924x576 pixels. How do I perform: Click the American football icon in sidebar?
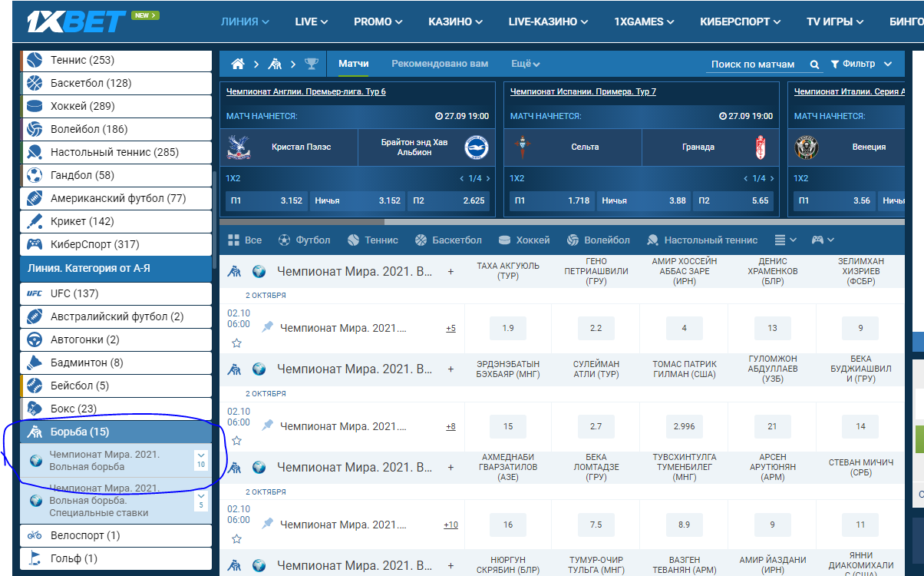coord(35,198)
